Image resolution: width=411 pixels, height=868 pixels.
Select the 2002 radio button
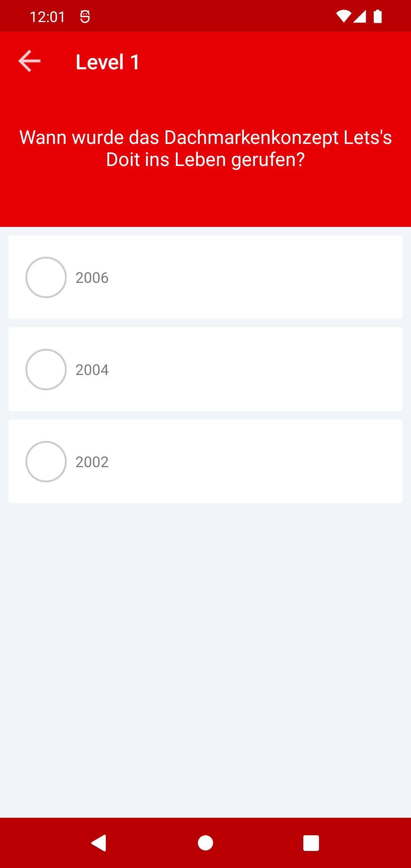46,461
